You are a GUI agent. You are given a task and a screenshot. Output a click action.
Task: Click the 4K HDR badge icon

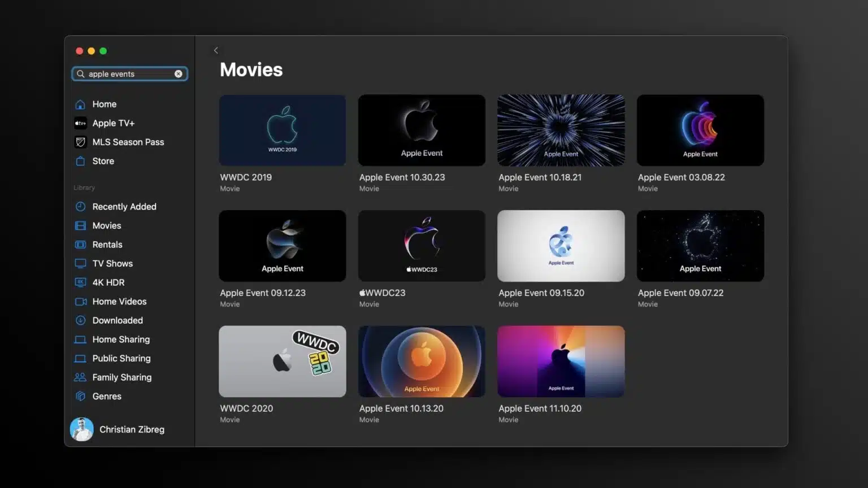point(80,282)
